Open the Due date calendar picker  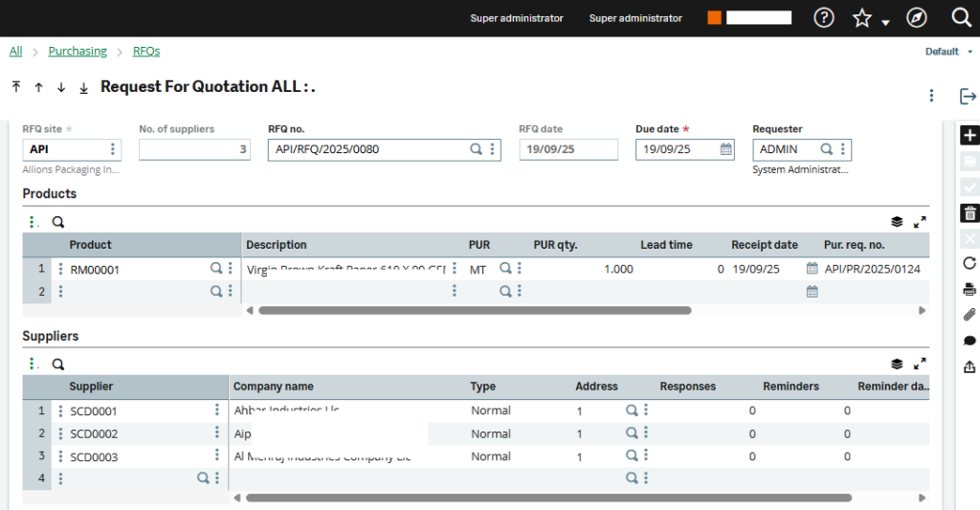pos(725,149)
